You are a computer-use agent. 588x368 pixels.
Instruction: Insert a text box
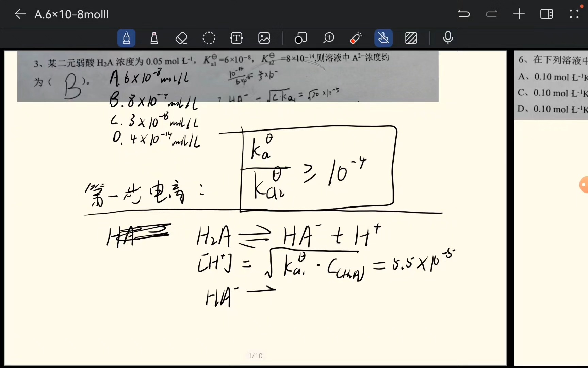pyautogui.click(x=236, y=38)
